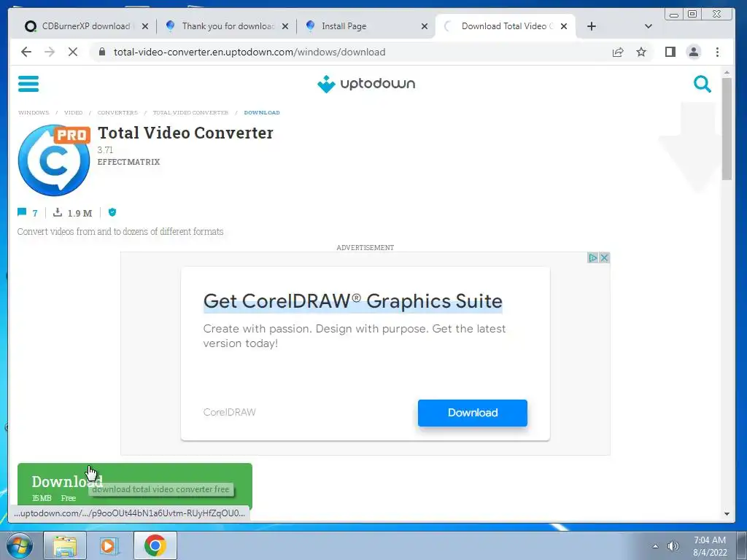Stop loading the page
This screenshot has width=747, height=560.
pos(72,52)
